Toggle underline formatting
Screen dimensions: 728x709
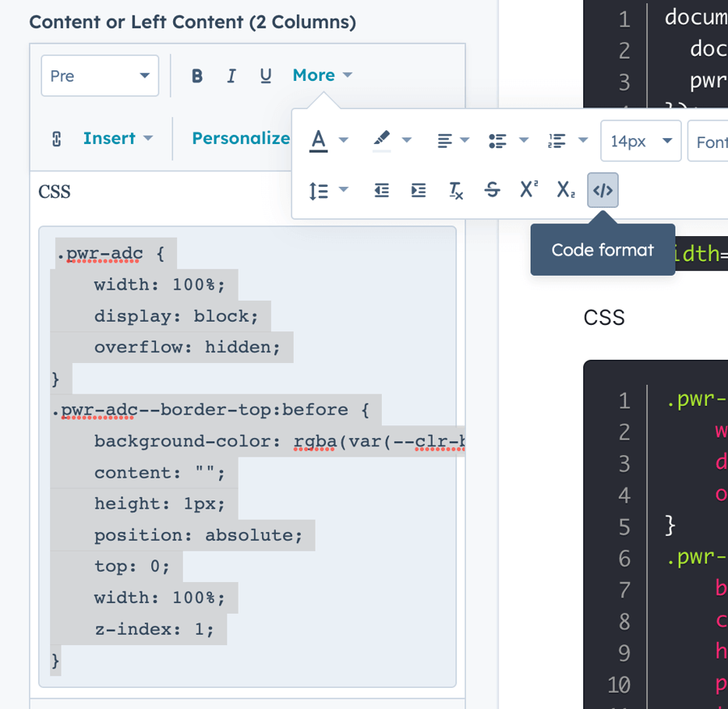265,75
